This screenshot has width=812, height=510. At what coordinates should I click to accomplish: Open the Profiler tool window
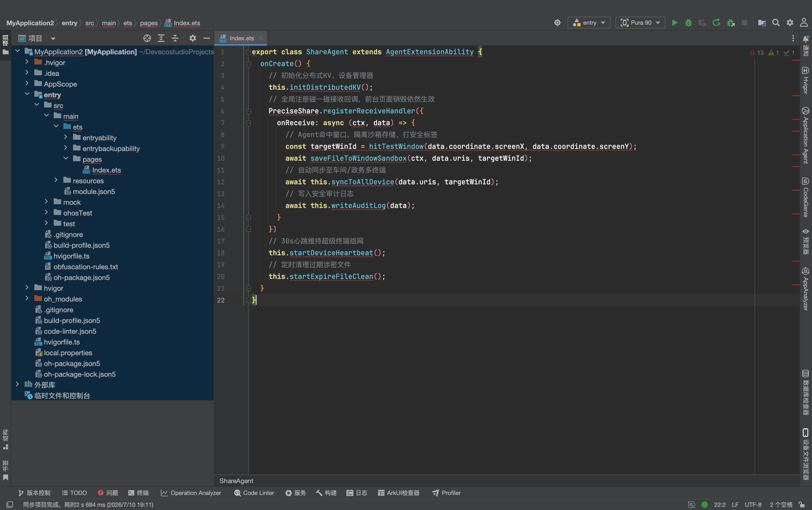pos(446,493)
